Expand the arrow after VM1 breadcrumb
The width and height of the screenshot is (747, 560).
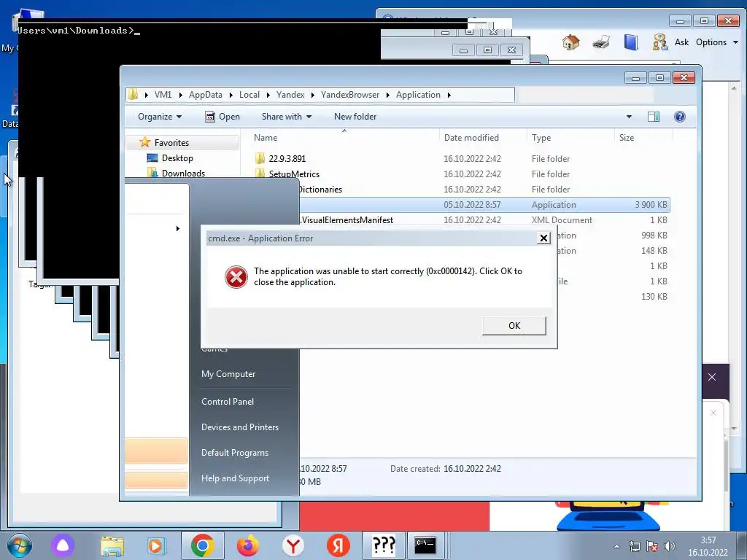coord(181,95)
